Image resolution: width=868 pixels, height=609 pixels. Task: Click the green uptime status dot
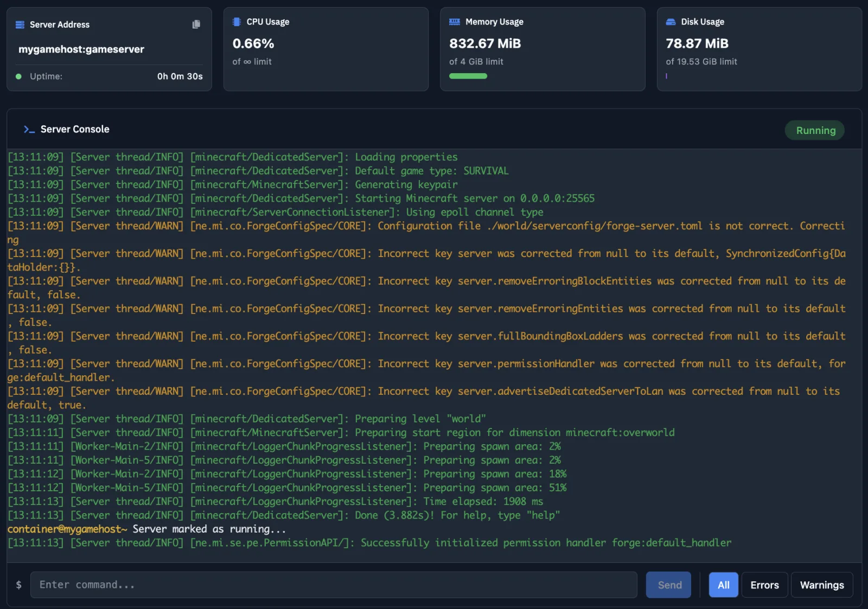[18, 76]
